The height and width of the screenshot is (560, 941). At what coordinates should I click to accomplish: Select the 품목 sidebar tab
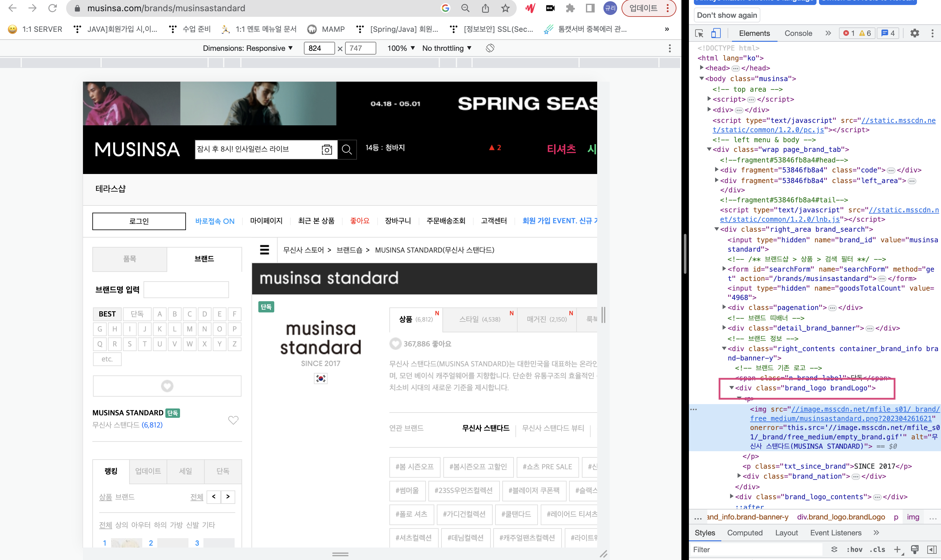tap(129, 259)
